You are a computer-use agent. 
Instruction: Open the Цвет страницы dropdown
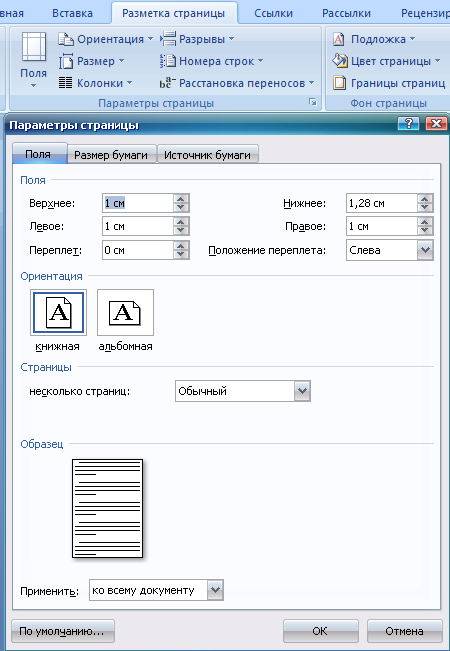pyautogui.click(x=386, y=61)
